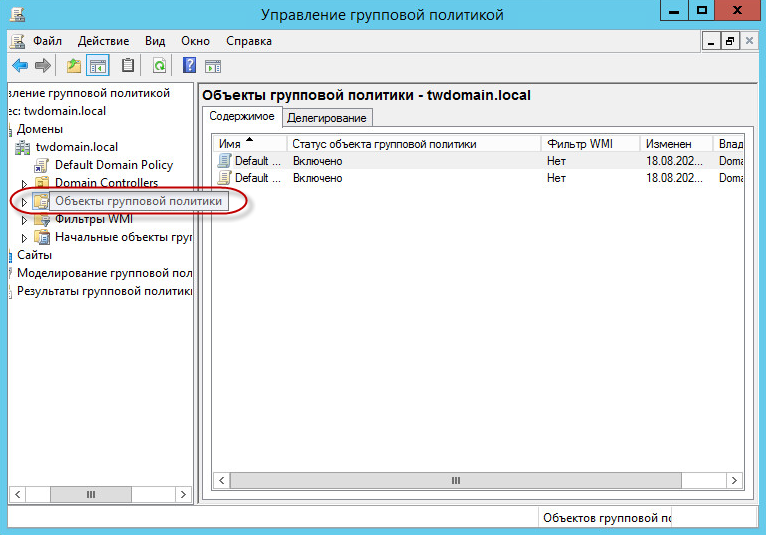Switch to the Делегирование tab
Image resolution: width=766 pixels, height=535 pixels.
(327, 118)
